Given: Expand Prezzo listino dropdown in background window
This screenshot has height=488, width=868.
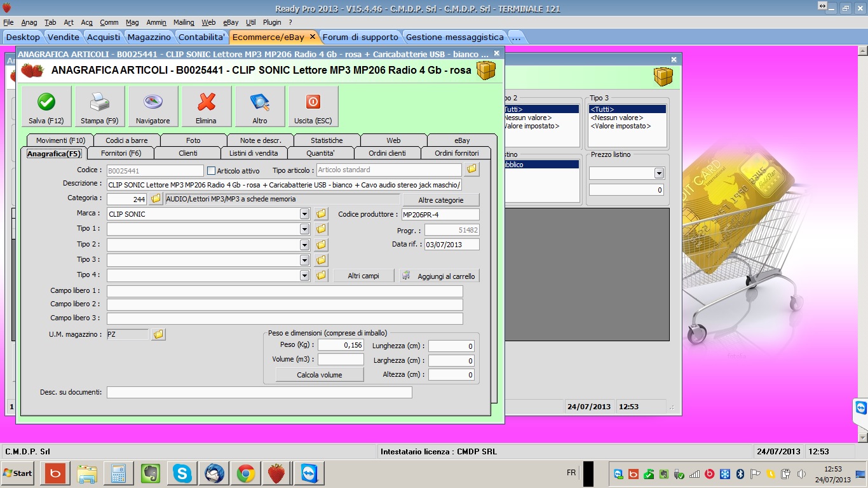Looking at the screenshot, I should (x=659, y=173).
